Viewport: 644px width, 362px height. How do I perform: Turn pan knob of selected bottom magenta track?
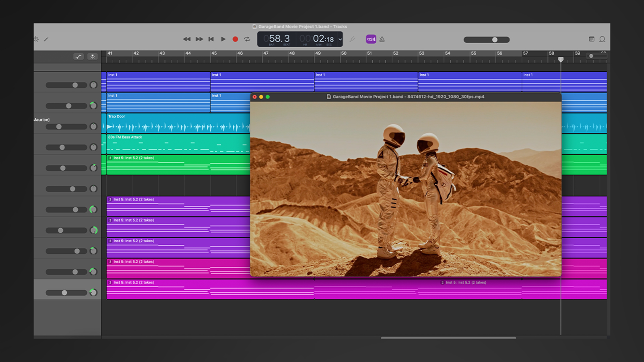tap(93, 293)
